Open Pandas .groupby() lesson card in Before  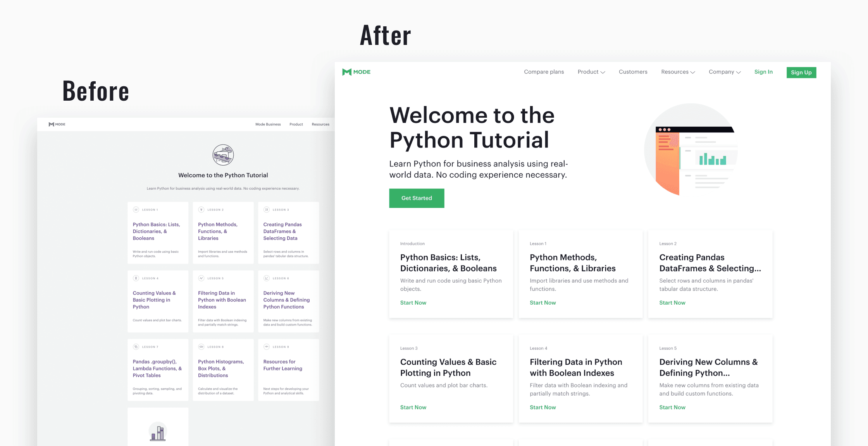point(157,369)
